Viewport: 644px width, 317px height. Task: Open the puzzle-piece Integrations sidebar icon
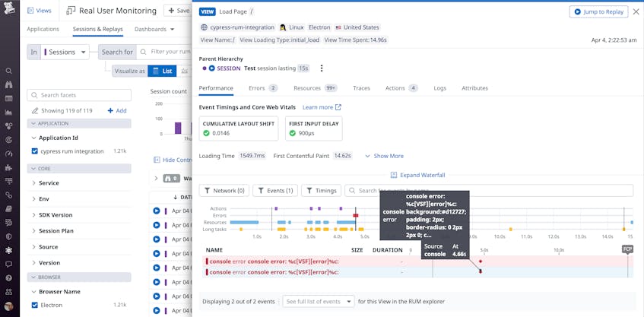(9, 167)
